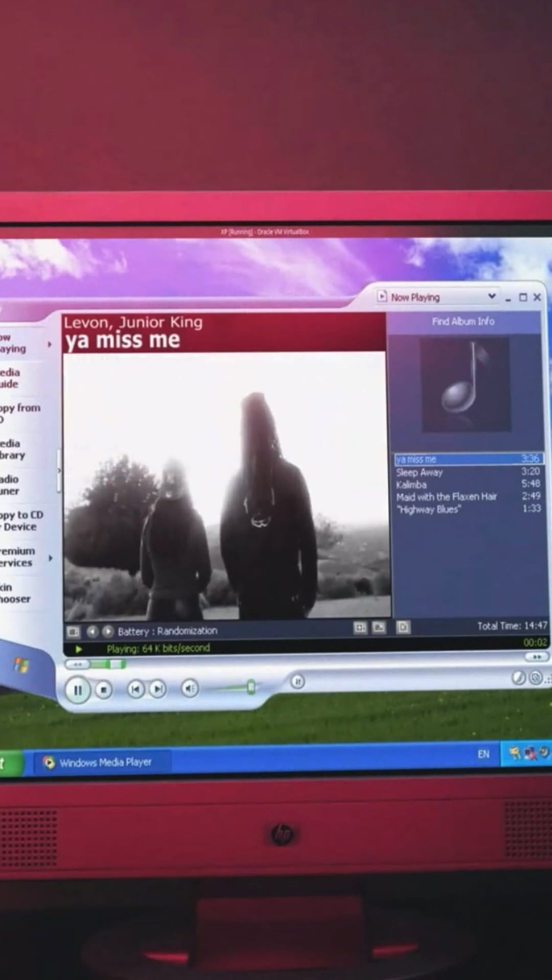552x980 pixels.
Task: Select 'Sleep Away' in playlist
Action: 468,472
